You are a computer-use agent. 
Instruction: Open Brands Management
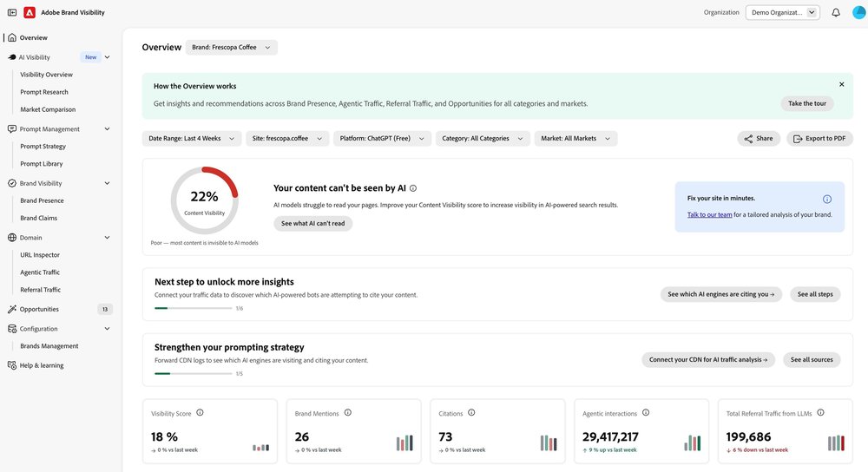pos(49,346)
